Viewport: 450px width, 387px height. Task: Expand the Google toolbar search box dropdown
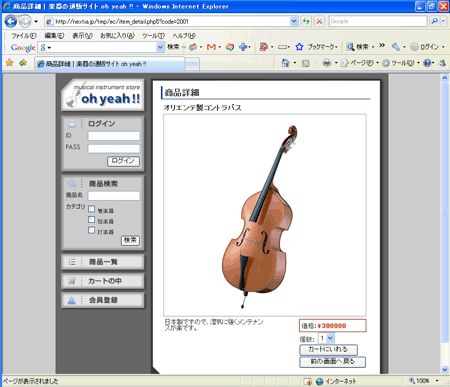point(160,47)
